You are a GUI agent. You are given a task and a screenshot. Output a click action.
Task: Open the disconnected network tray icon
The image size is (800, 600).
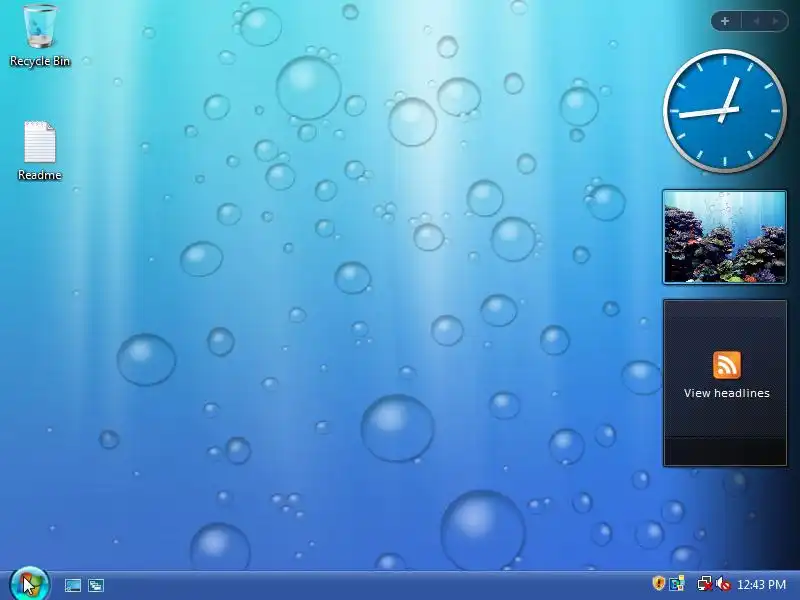(705, 584)
